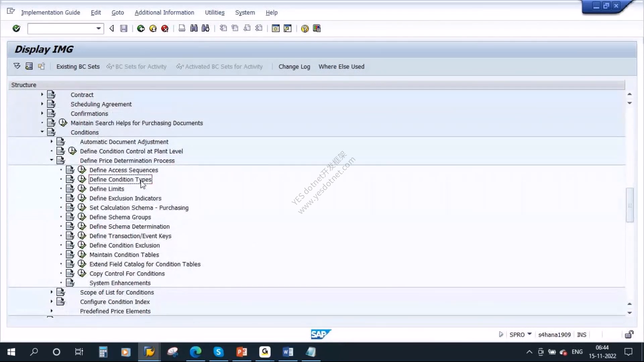
Task: Open the Help menu
Action: (x=272, y=12)
